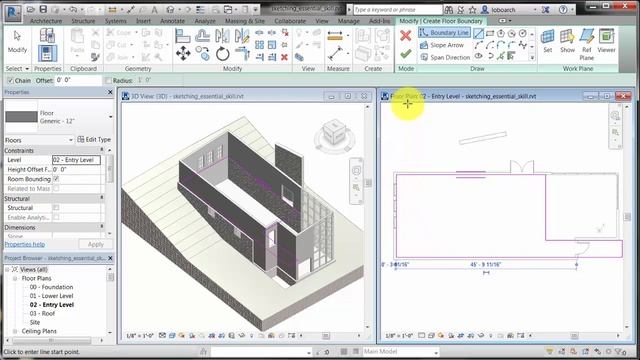Click the keyword search field
Screen dimensions: 640x360
coord(397,9)
